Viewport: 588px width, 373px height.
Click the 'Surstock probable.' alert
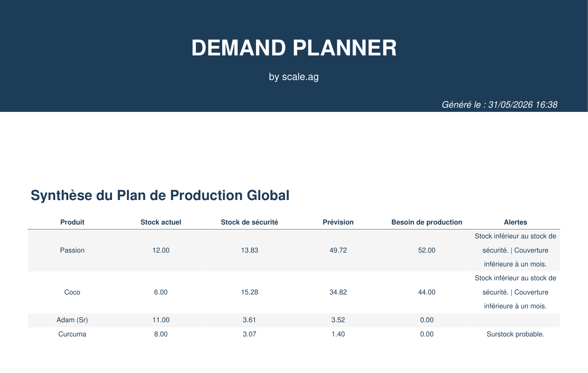click(515, 334)
